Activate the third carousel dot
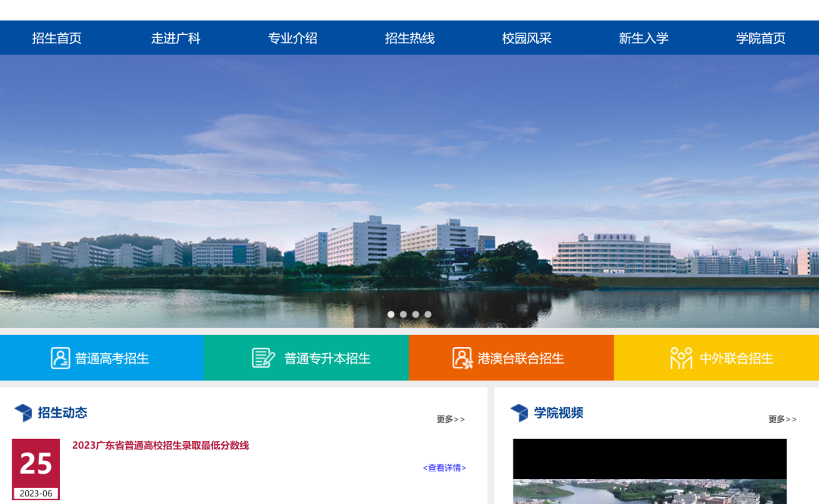The image size is (819, 504). pyautogui.click(x=415, y=314)
